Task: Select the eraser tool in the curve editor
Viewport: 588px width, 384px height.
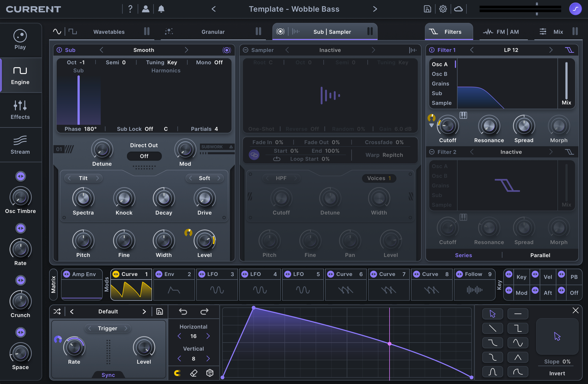Action: (193, 373)
